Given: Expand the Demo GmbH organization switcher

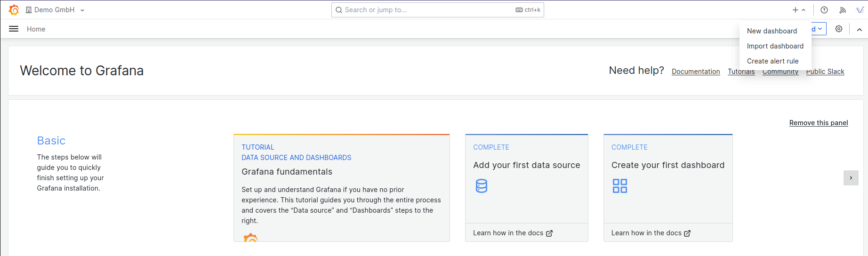Looking at the screenshot, I should pos(55,10).
